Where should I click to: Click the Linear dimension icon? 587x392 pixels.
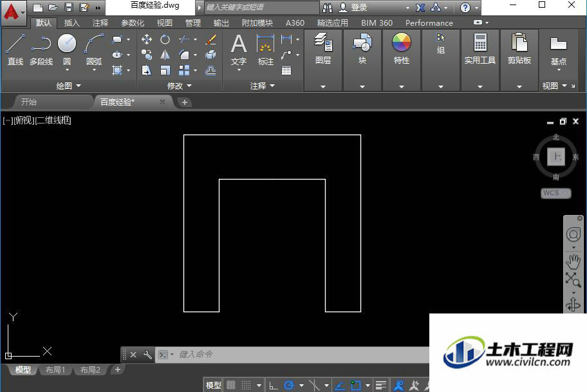(x=286, y=39)
